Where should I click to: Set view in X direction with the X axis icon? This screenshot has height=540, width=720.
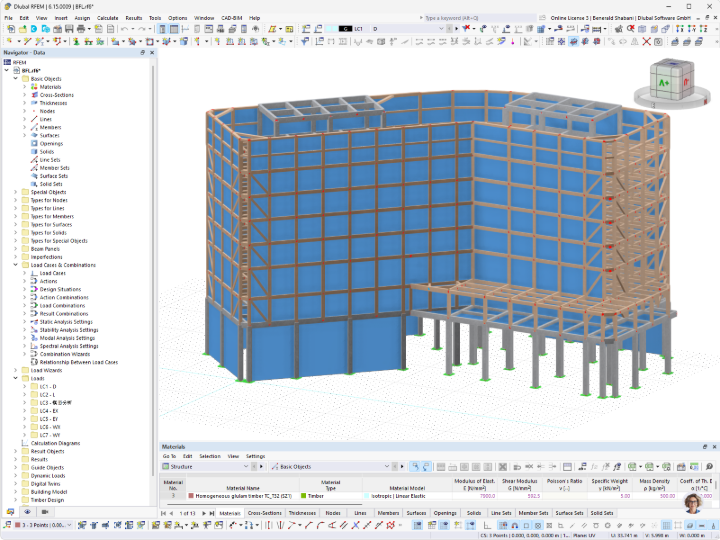point(680,29)
